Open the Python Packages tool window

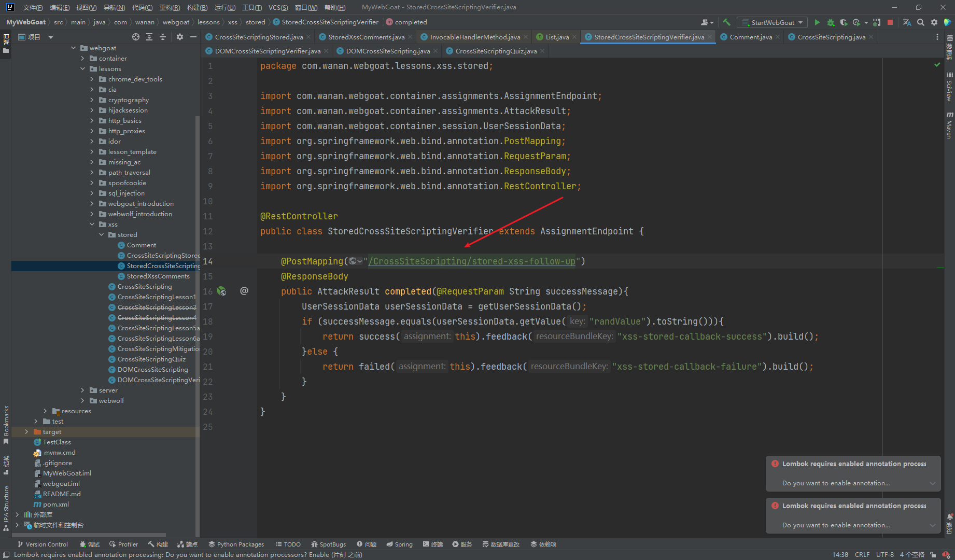[x=236, y=544]
